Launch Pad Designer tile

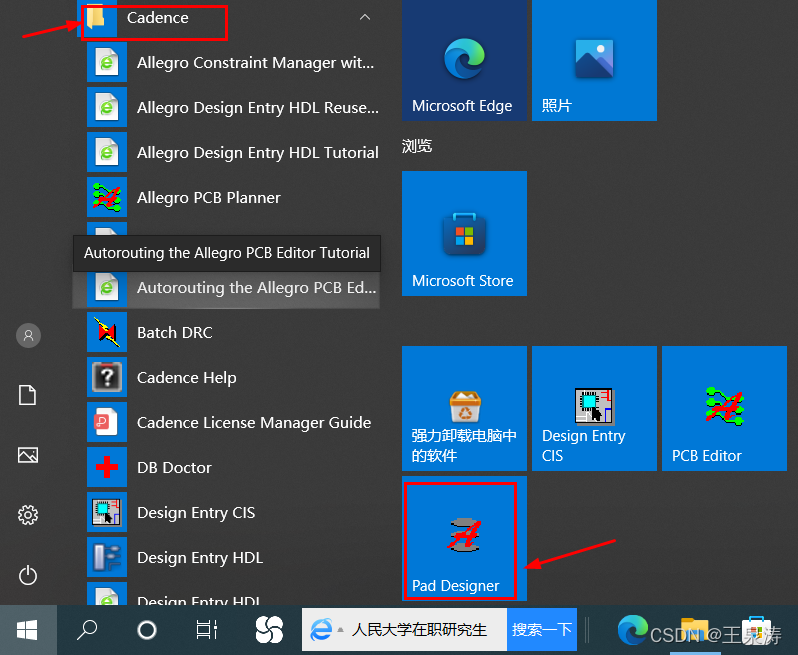click(464, 538)
